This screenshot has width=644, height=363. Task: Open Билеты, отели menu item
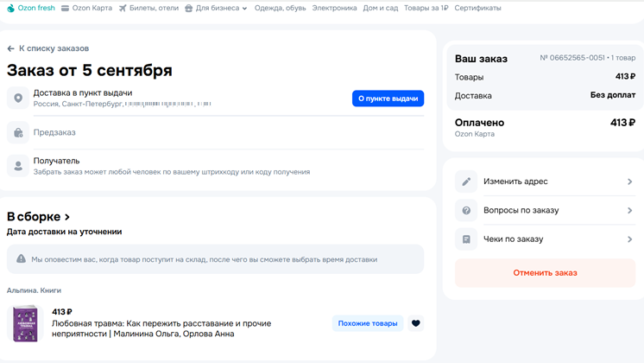coord(154,8)
